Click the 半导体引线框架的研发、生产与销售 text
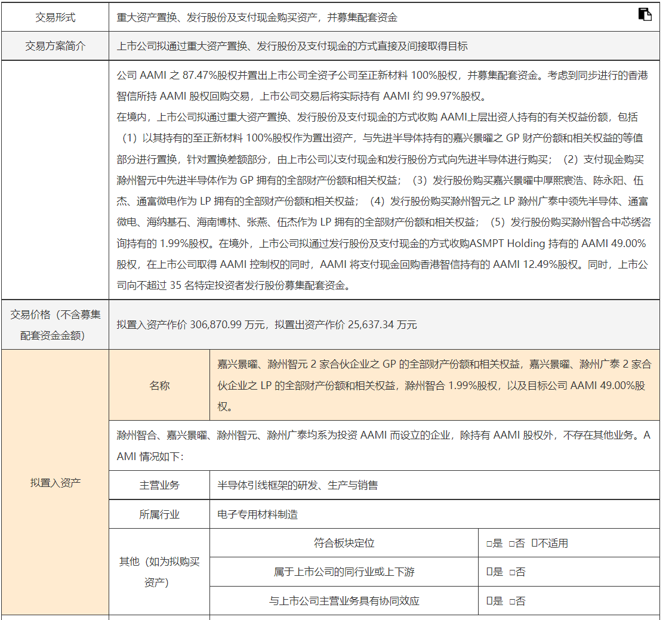Image resolution: width=672 pixels, height=620 pixels. coord(297,485)
